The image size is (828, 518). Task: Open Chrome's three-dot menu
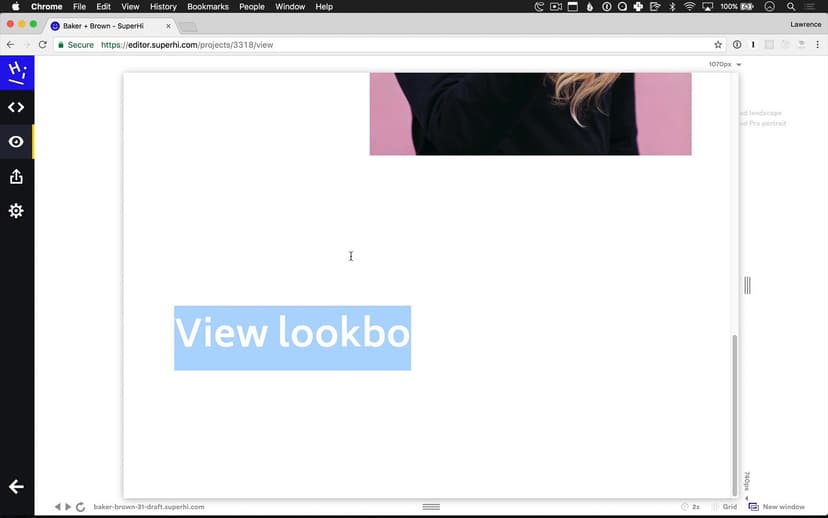pos(816,45)
